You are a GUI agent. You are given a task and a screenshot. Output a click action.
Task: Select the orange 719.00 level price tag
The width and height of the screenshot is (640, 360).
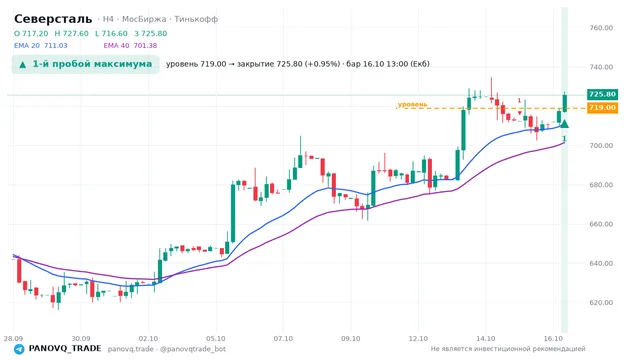(x=602, y=108)
